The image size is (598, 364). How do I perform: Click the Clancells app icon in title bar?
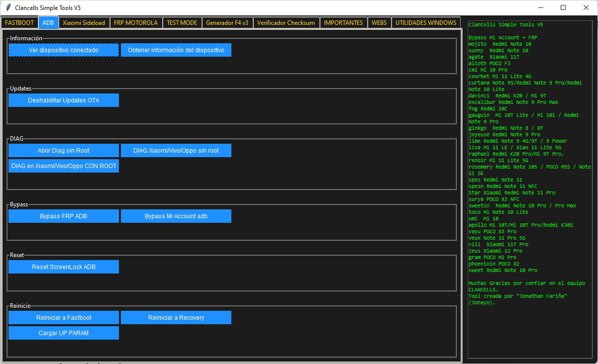click(9, 7)
